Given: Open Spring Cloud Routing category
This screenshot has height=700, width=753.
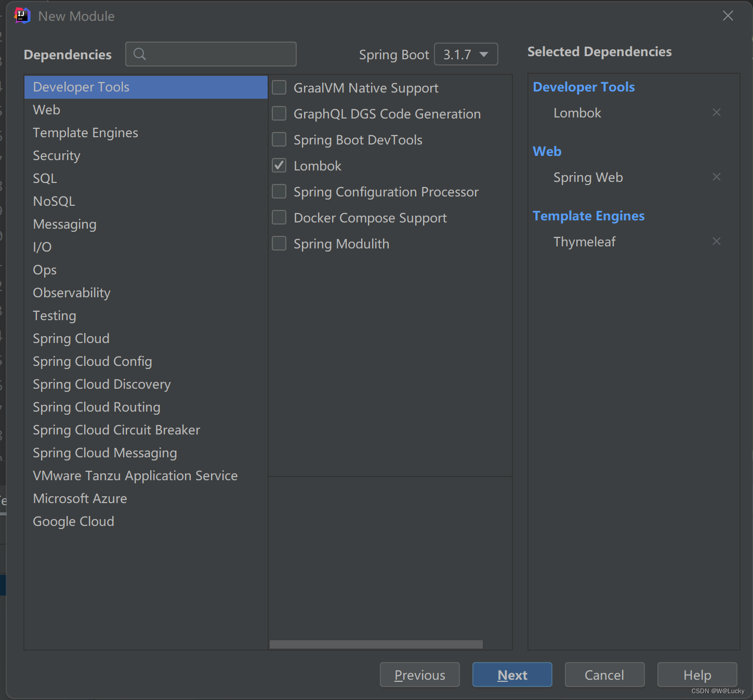Looking at the screenshot, I should tap(146, 407).
